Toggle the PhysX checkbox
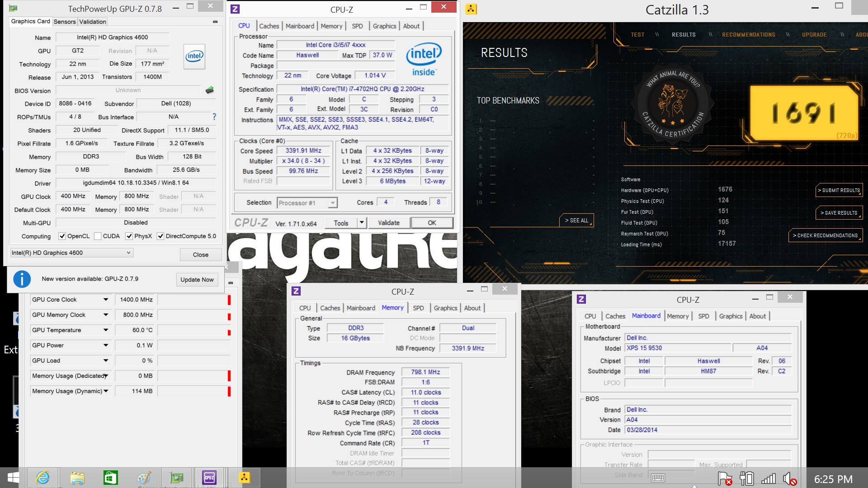This screenshot has height=488, width=868. pos(129,236)
